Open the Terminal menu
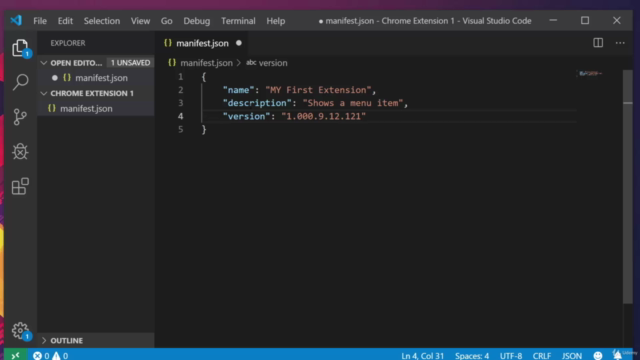Viewport: 640px width, 360px height. pos(238,21)
